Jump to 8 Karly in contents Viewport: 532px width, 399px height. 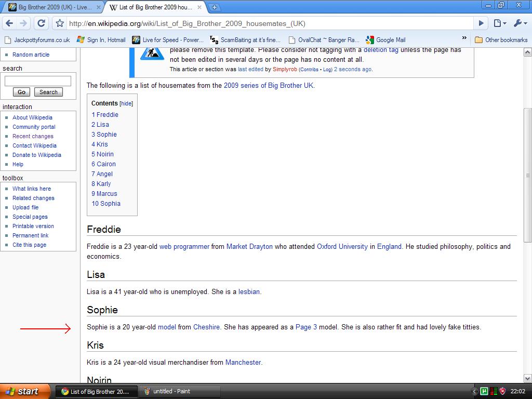[101, 183]
